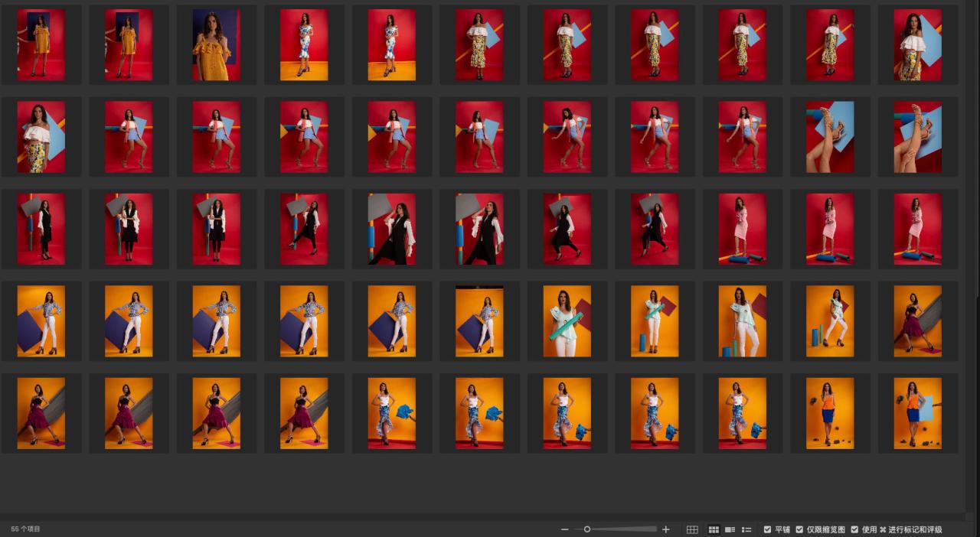Select first black outfit thumbnail in third row

tap(41, 229)
